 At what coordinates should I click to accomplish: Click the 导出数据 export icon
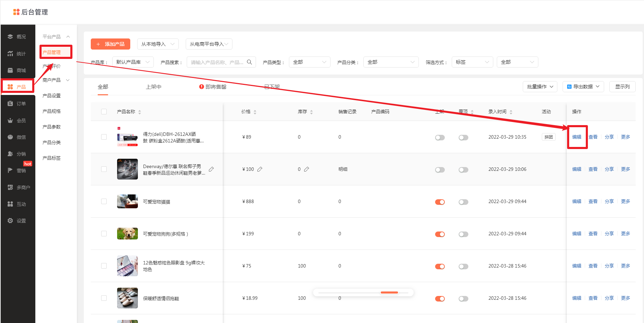[569, 87]
